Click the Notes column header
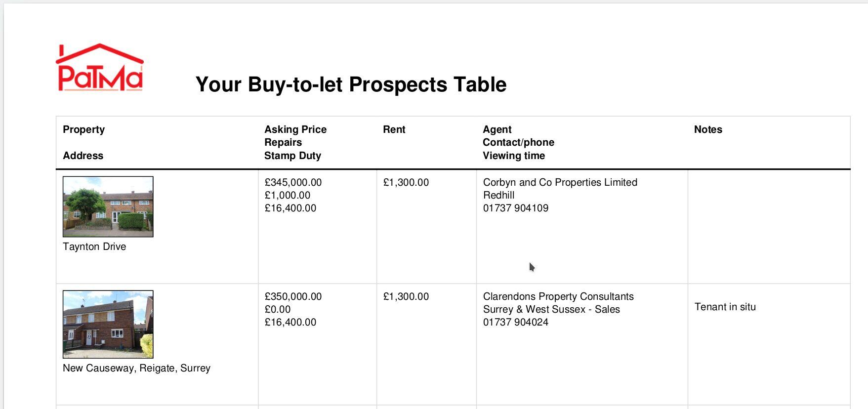Viewport: 868px width, 409px height. point(708,129)
